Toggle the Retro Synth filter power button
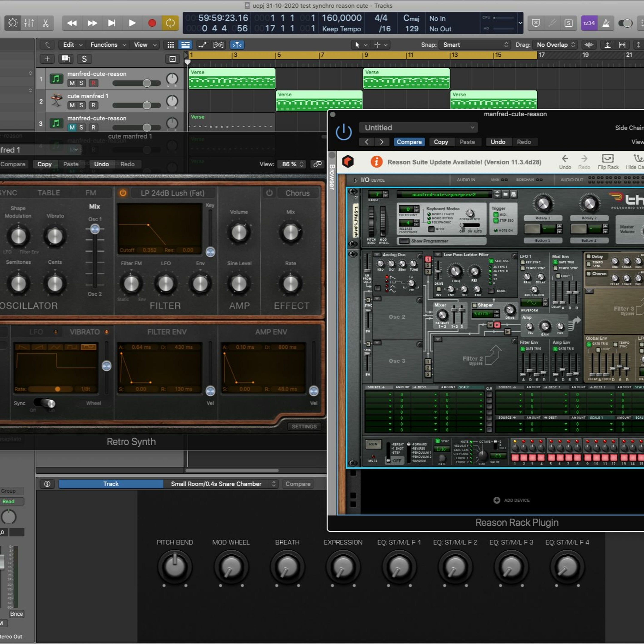 pos(123,193)
